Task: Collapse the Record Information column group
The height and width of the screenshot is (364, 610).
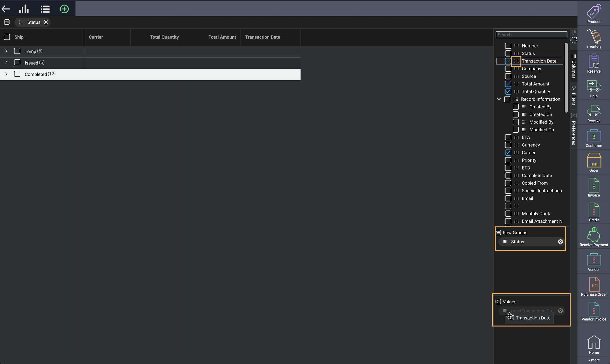Action: (x=499, y=99)
